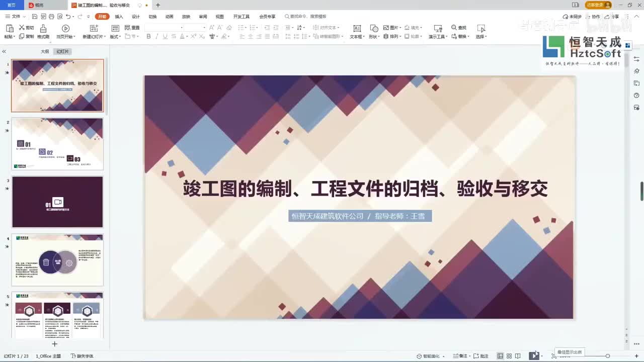The image size is (644, 362).
Task: Click the Arrange (排列) layers icon
Action: click(386, 36)
